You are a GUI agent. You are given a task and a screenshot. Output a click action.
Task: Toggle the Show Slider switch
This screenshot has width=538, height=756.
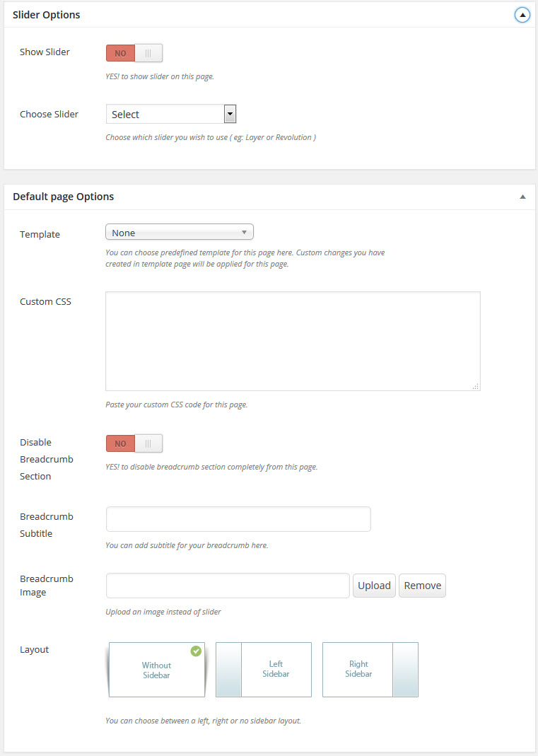coord(134,53)
